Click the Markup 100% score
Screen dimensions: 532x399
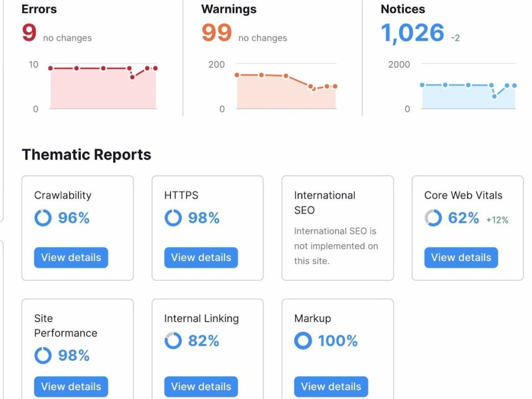tap(338, 340)
